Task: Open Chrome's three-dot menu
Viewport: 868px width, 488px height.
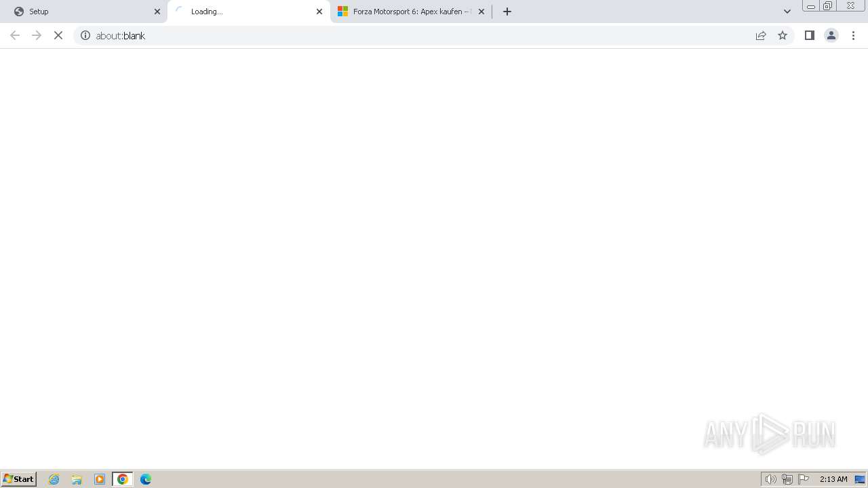Action: pos(853,35)
